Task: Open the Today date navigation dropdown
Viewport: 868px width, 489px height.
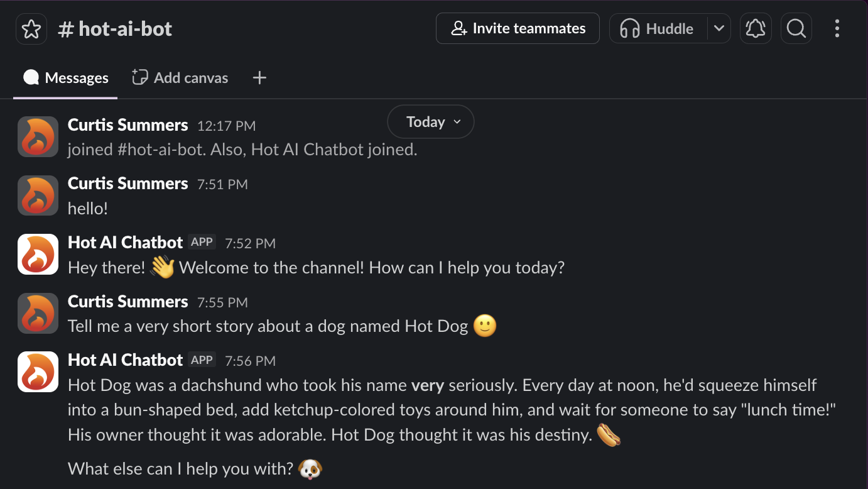Action: pyautogui.click(x=431, y=121)
